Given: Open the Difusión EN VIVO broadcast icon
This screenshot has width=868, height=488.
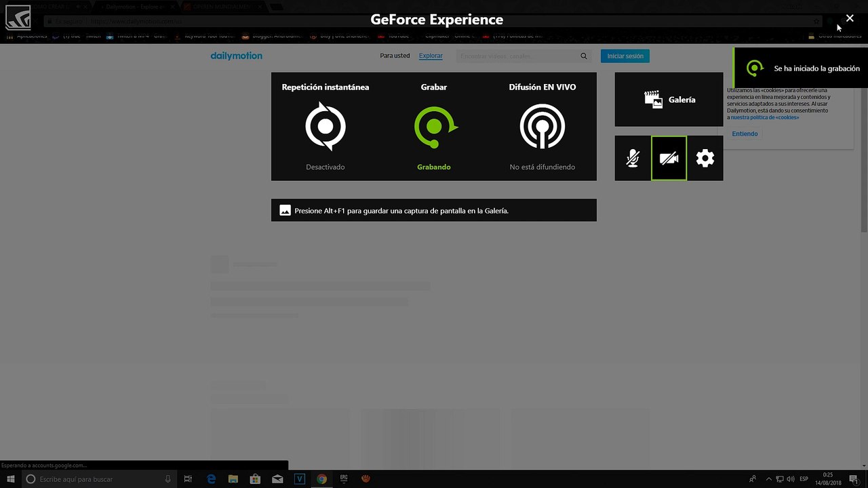Looking at the screenshot, I should pyautogui.click(x=542, y=126).
